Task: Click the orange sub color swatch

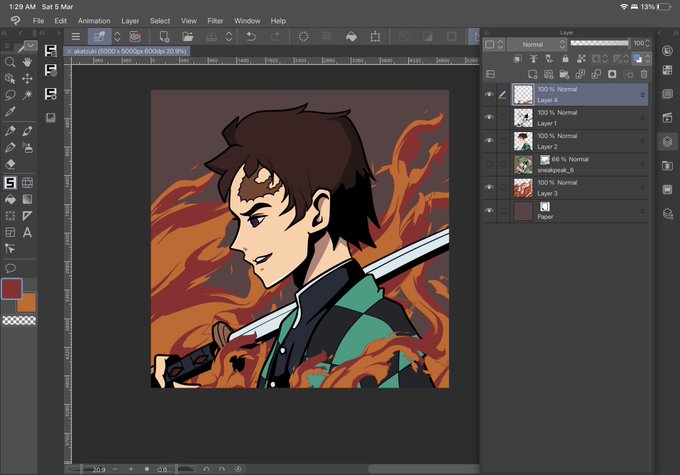Action: point(27,304)
